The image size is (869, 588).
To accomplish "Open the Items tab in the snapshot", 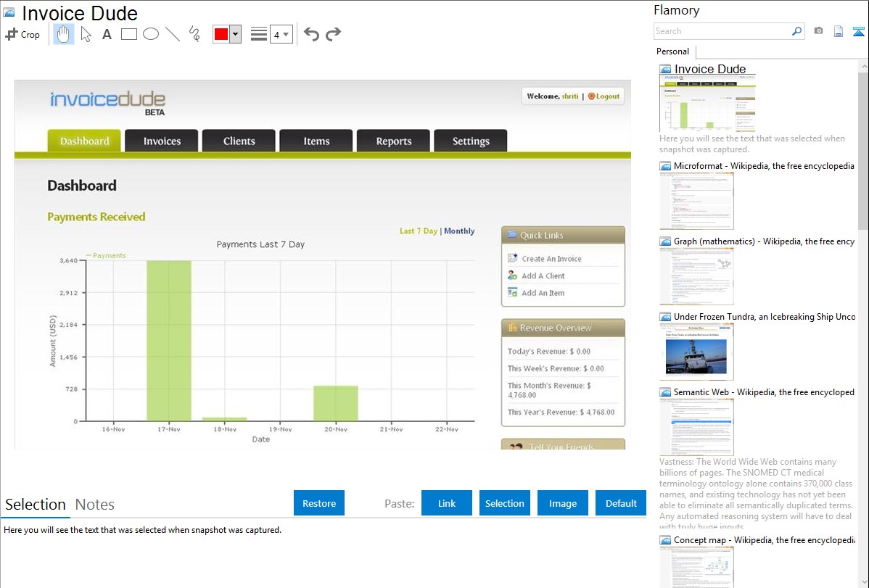I will [x=316, y=141].
